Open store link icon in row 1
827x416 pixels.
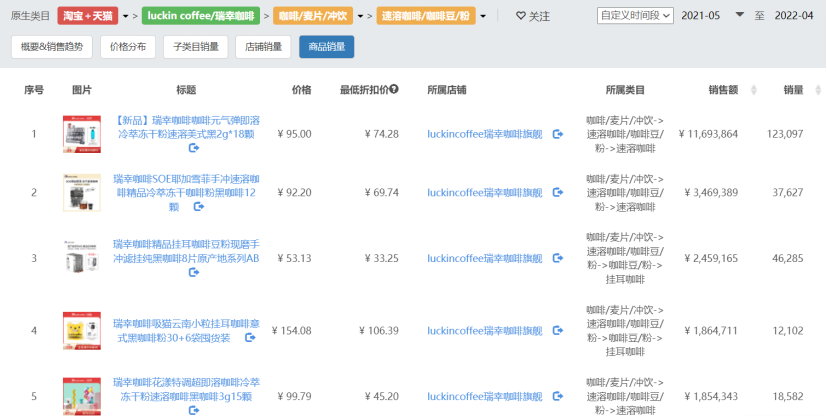(x=557, y=134)
